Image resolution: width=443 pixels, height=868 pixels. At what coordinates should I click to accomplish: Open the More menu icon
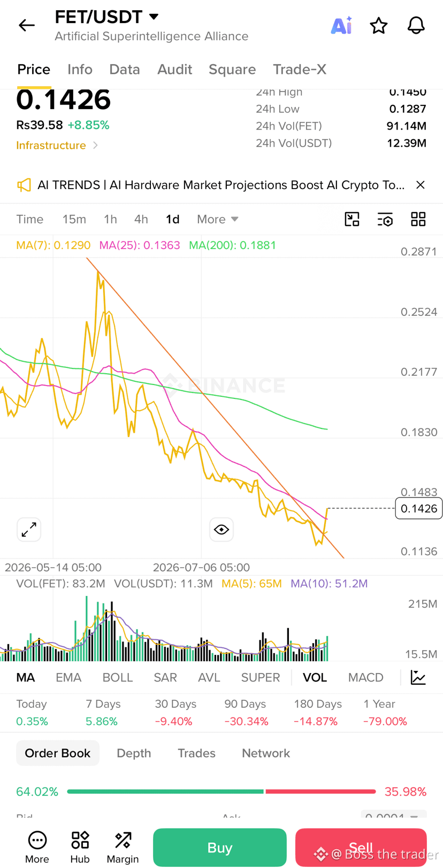tap(37, 848)
